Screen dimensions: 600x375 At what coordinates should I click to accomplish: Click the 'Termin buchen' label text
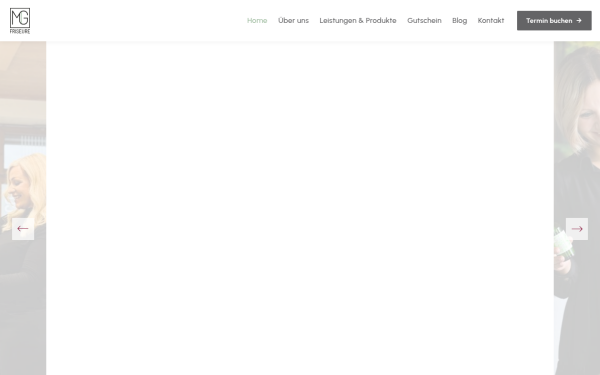[x=549, y=21]
